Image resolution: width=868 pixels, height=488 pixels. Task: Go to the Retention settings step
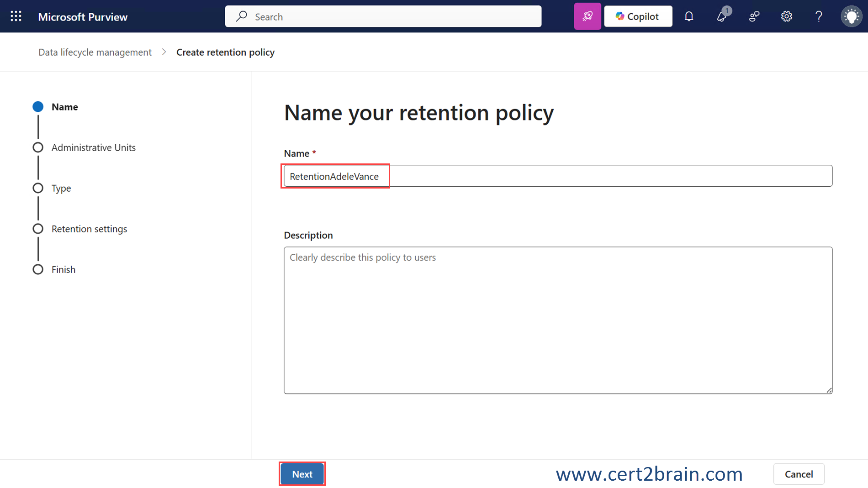pyautogui.click(x=89, y=229)
